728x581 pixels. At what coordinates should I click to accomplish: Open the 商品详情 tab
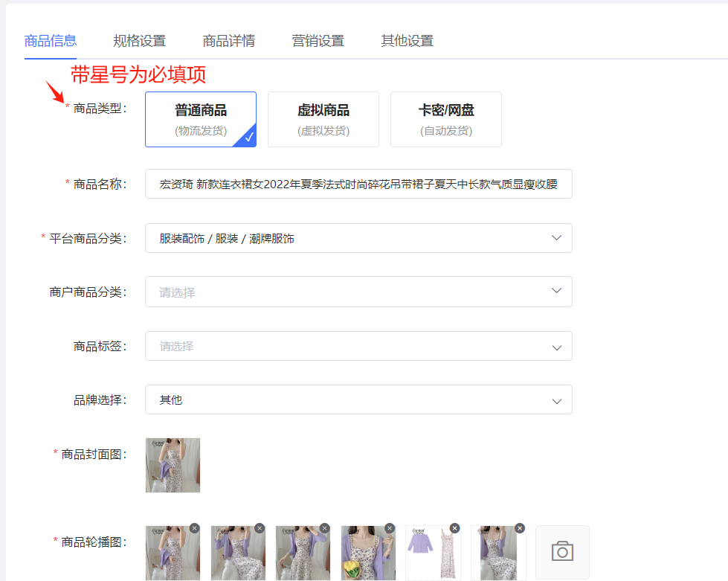click(229, 41)
